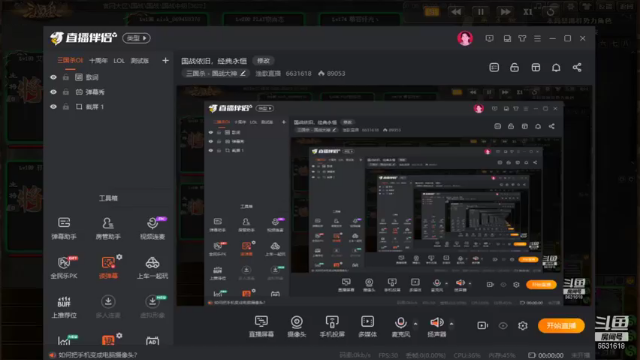640x360 pixels.
Task: Expand speaker options arrow
Action: 451,324
